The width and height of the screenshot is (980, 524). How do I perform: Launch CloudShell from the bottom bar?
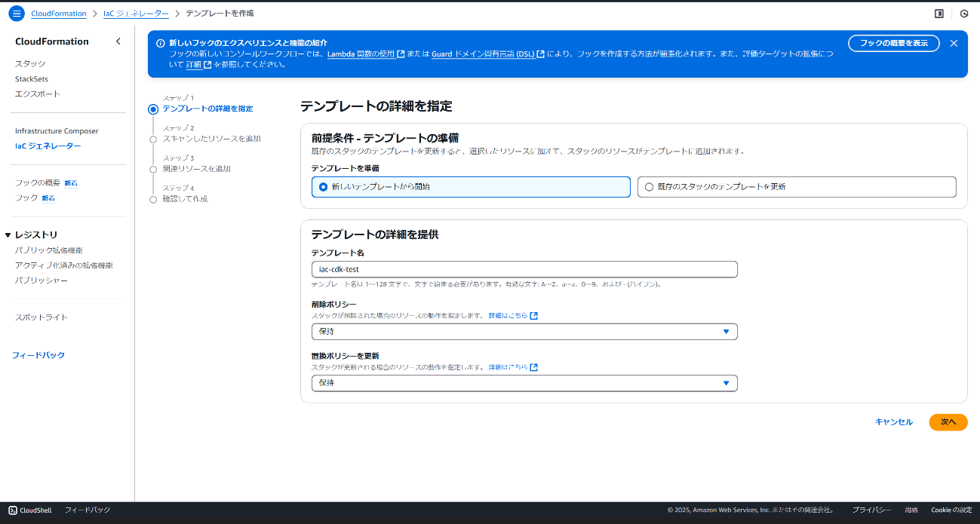point(29,510)
